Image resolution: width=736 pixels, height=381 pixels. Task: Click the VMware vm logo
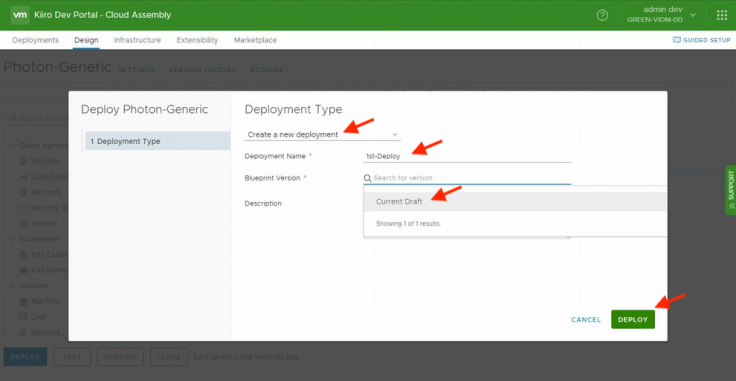point(20,15)
